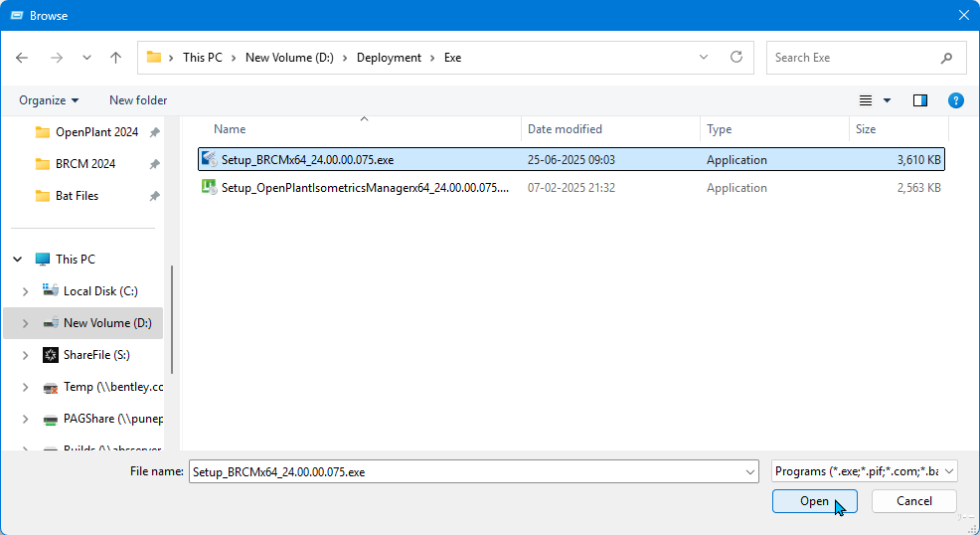Sort by the Type column header
The image size is (980, 535).
[x=719, y=128]
